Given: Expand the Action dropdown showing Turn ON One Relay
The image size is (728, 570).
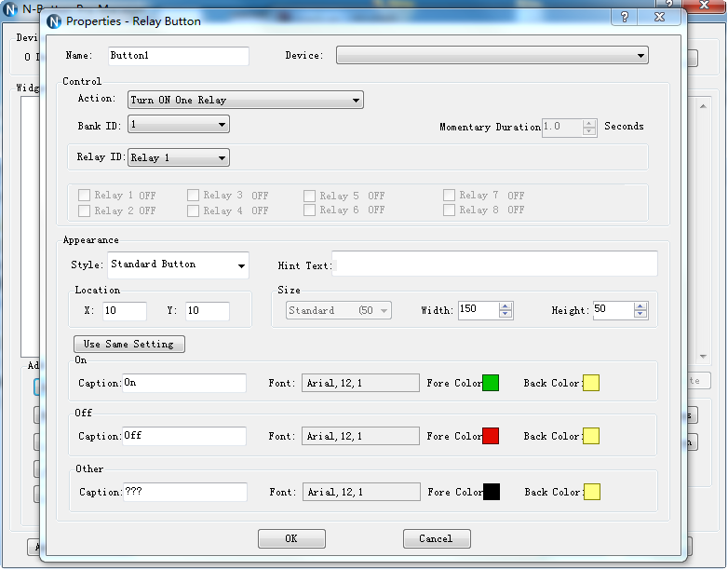Looking at the screenshot, I should pos(356,101).
